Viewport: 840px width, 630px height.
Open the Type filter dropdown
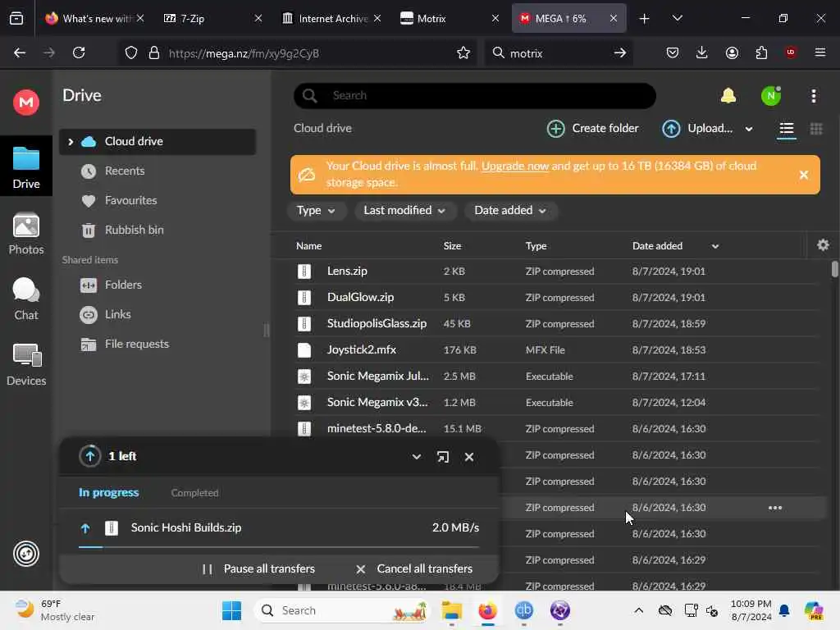316,211
